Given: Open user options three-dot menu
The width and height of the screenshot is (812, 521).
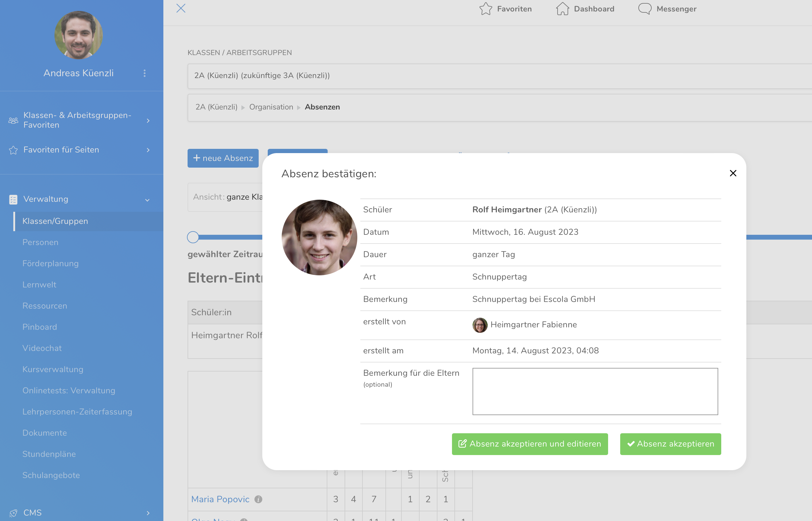Looking at the screenshot, I should point(144,74).
